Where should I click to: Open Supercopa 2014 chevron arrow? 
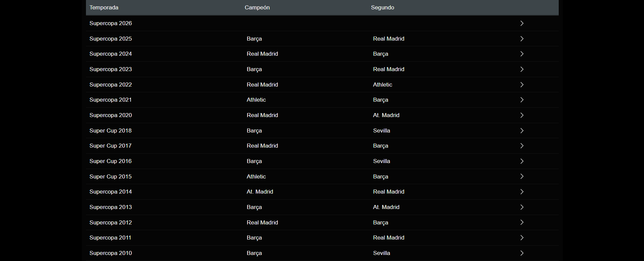tap(522, 192)
